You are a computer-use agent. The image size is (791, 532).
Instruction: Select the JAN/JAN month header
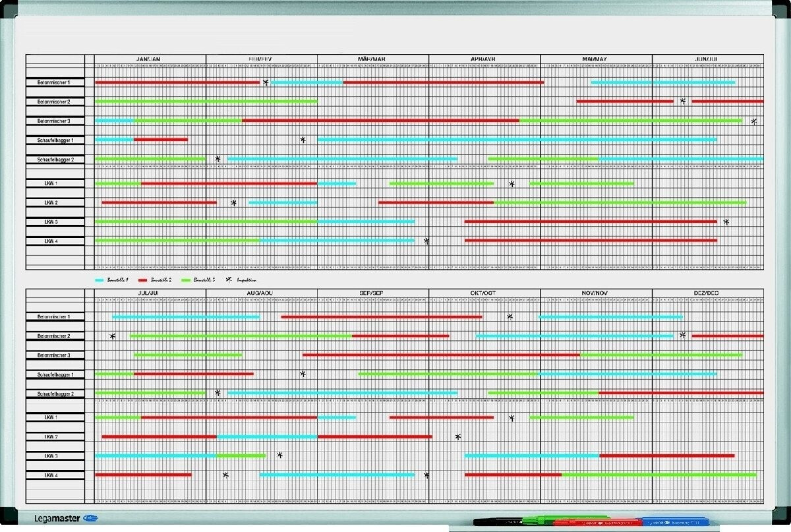point(149,59)
